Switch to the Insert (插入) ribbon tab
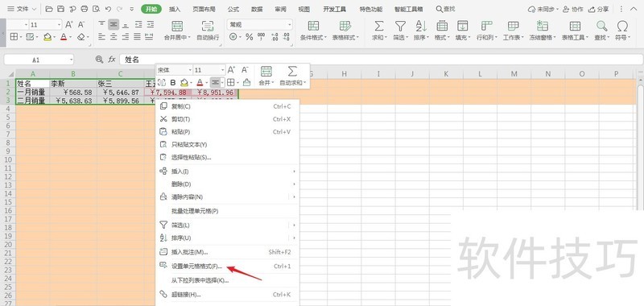The image size is (644, 306). [175, 9]
